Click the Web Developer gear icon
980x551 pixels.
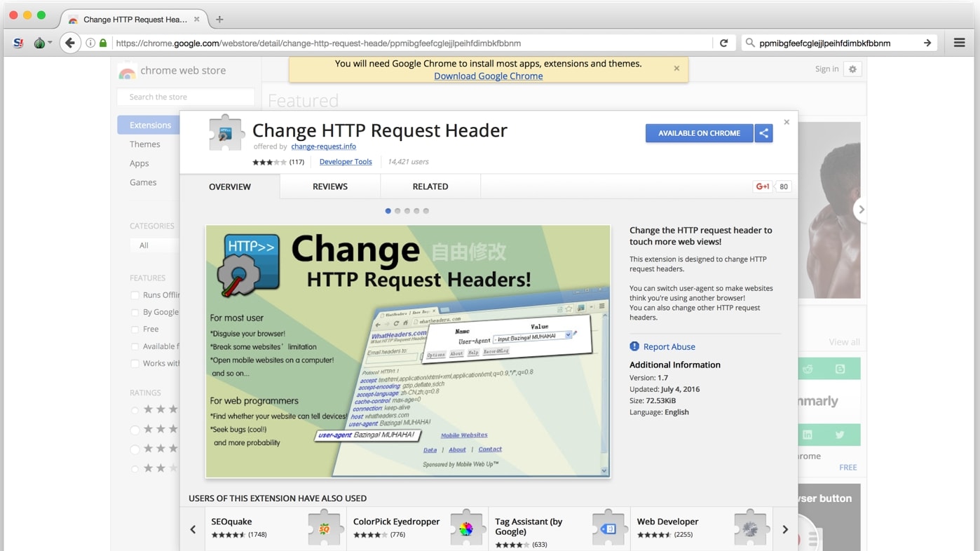(x=751, y=527)
